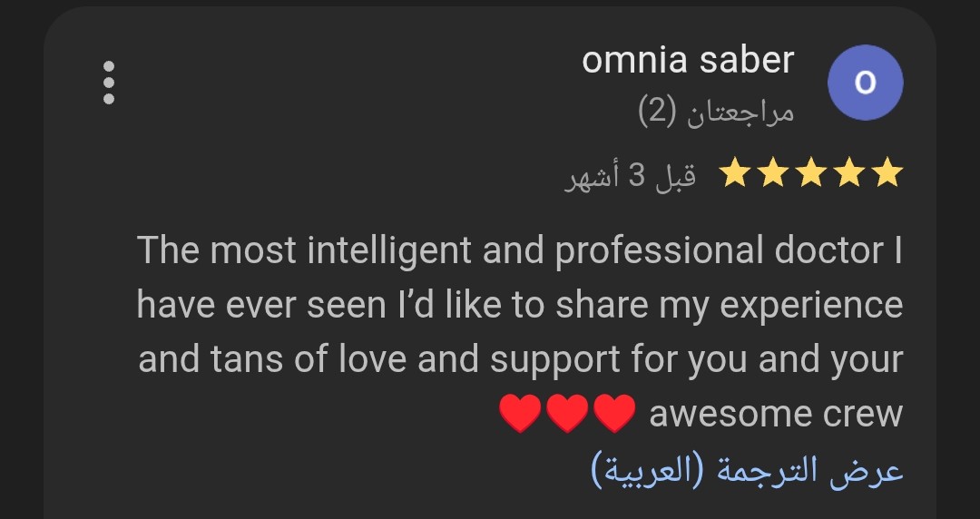Tap omnia saber's round profile avatar
Viewport: 980px width, 519px height.
point(866,83)
